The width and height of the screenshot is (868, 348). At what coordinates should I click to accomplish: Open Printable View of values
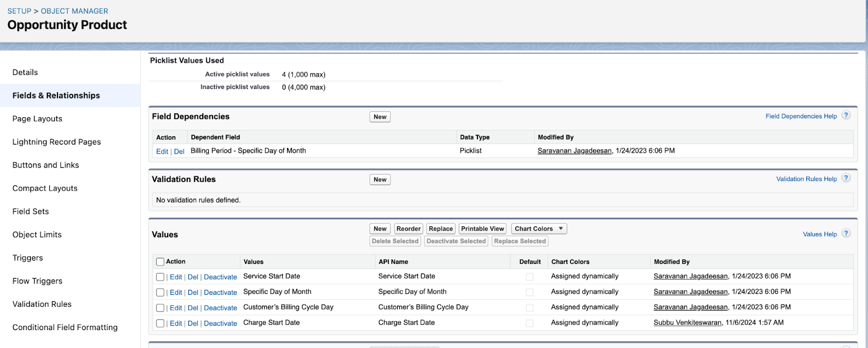[483, 229]
